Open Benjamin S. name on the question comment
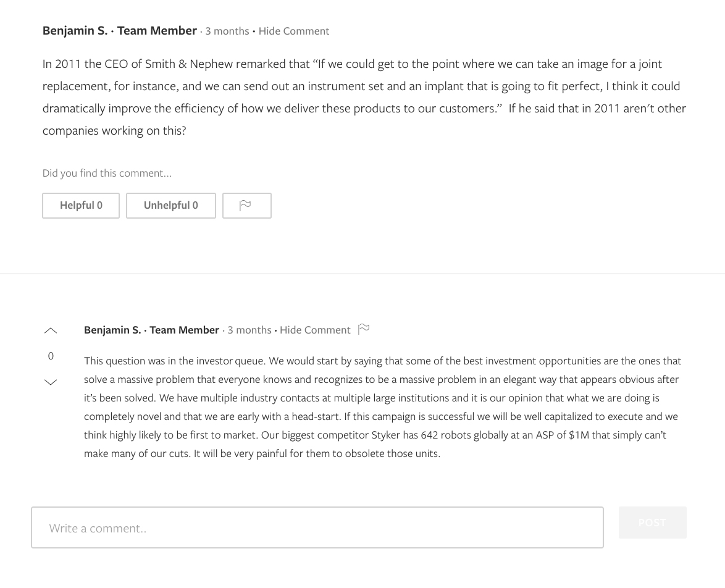This screenshot has width=725, height=588. coord(75,31)
